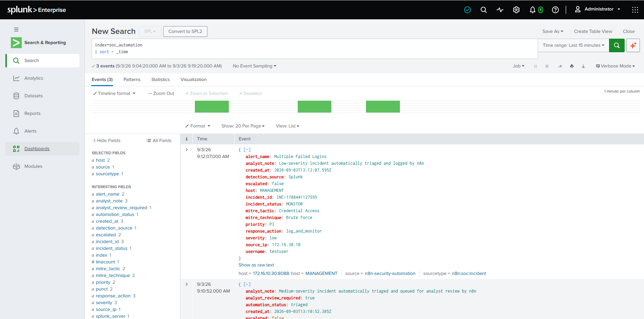Switch to the Visualization tab

point(194,80)
